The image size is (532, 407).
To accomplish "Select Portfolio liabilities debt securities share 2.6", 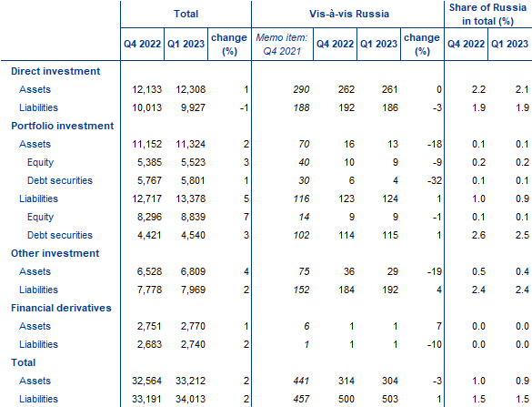I will tap(478, 235).
